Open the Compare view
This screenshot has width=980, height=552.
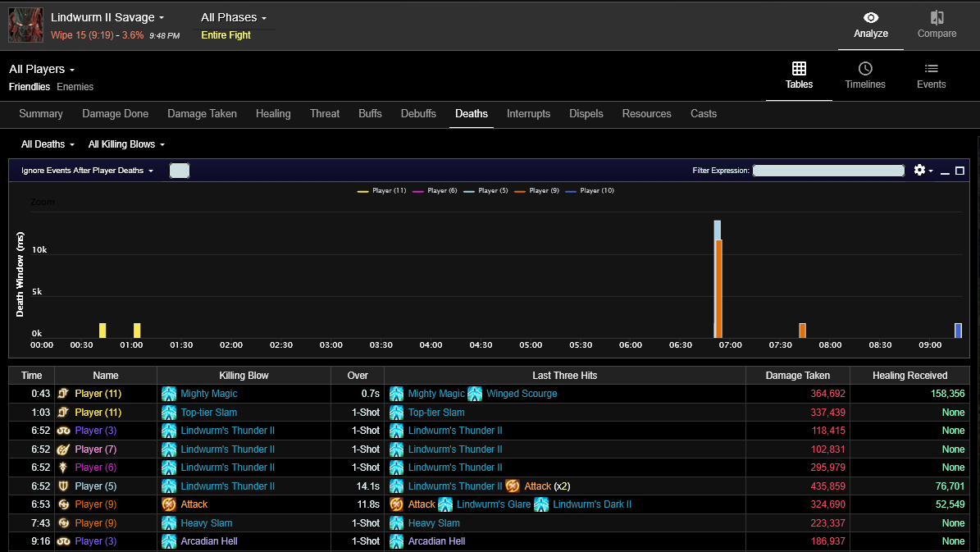937,25
